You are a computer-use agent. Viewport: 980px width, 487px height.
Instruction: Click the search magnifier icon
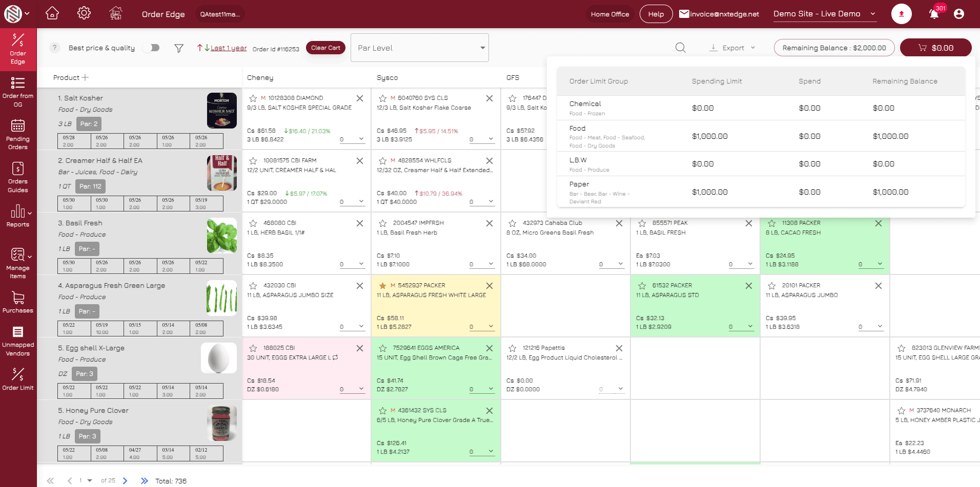pyautogui.click(x=680, y=48)
